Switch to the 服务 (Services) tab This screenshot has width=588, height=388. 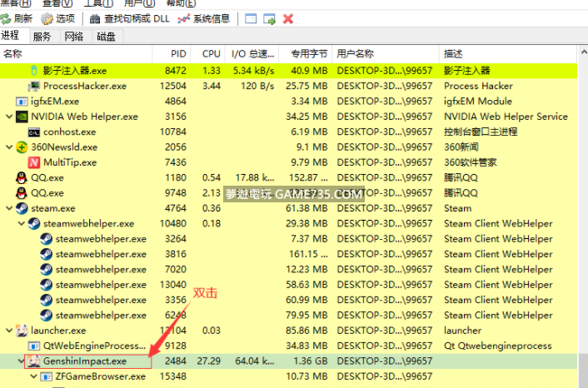point(42,37)
